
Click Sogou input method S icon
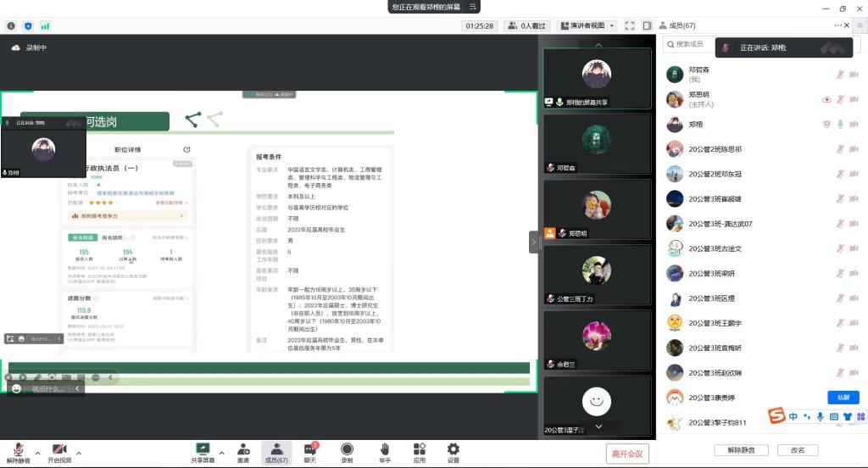[x=776, y=415]
